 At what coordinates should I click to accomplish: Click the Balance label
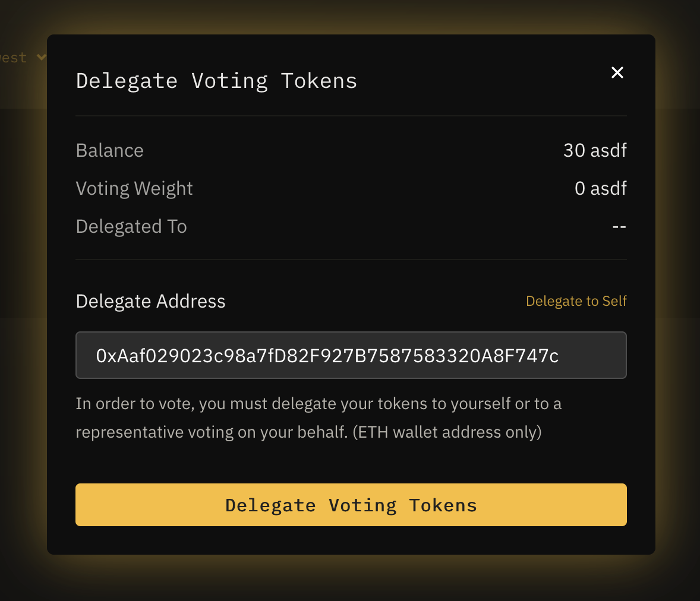tap(110, 150)
